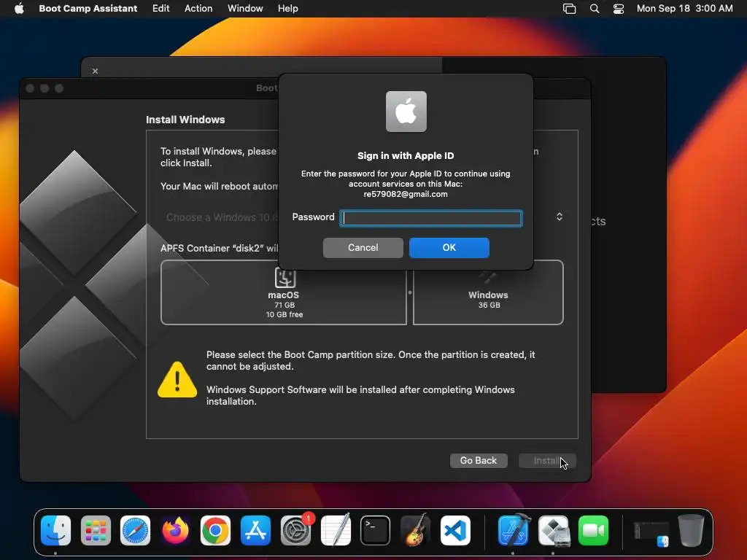The width and height of the screenshot is (747, 560).
Task: Launch Google Chrome from the Dock
Action: coord(215,530)
